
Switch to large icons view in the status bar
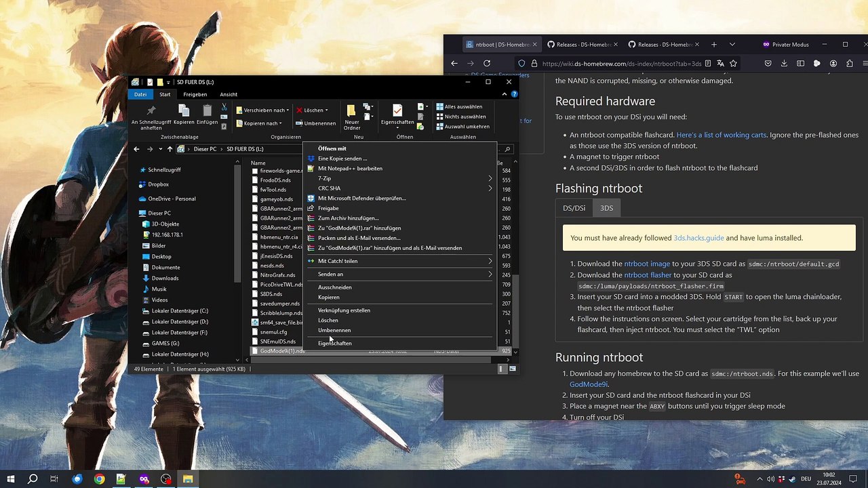[x=513, y=369]
